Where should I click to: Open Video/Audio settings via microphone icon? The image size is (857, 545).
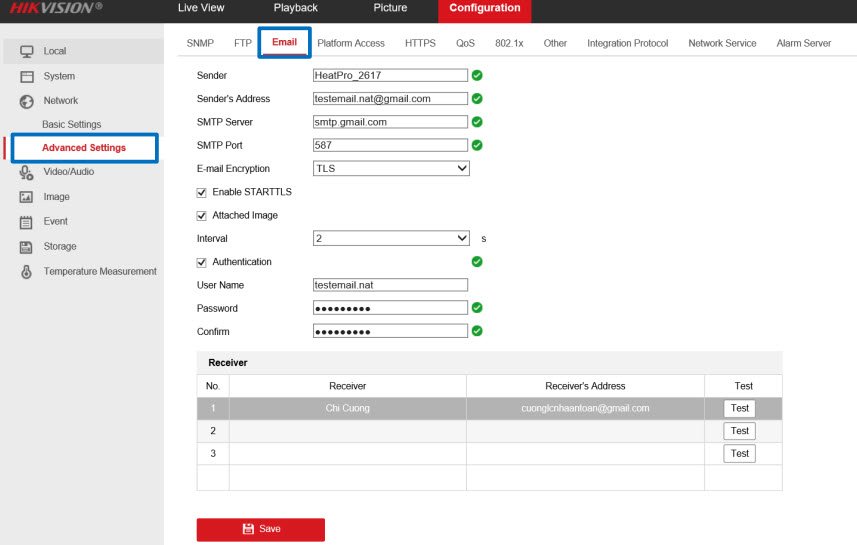27,172
